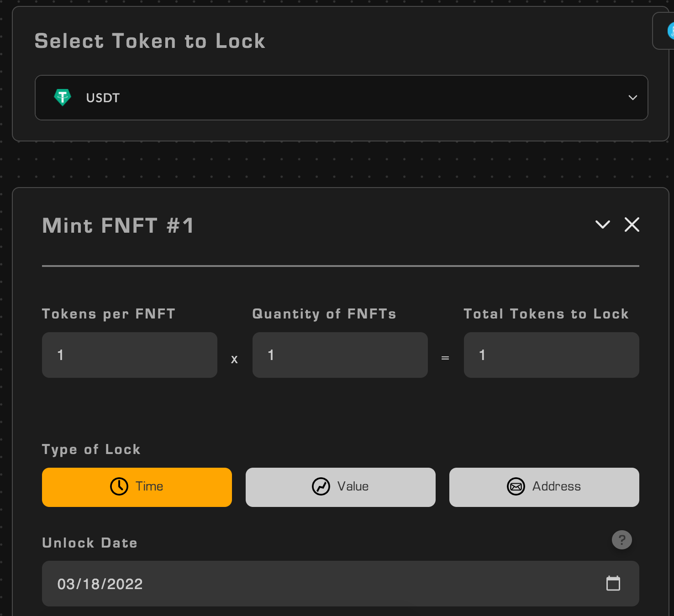Screen dimensions: 674x616
Task: Switch lock type to Value
Action: (x=340, y=487)
